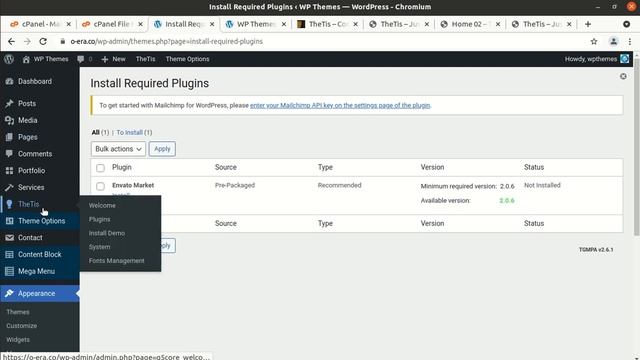This screenshot has width=640, height=360.
Task: Open the comments bubble in admin bar
Action: coord(81,59)
